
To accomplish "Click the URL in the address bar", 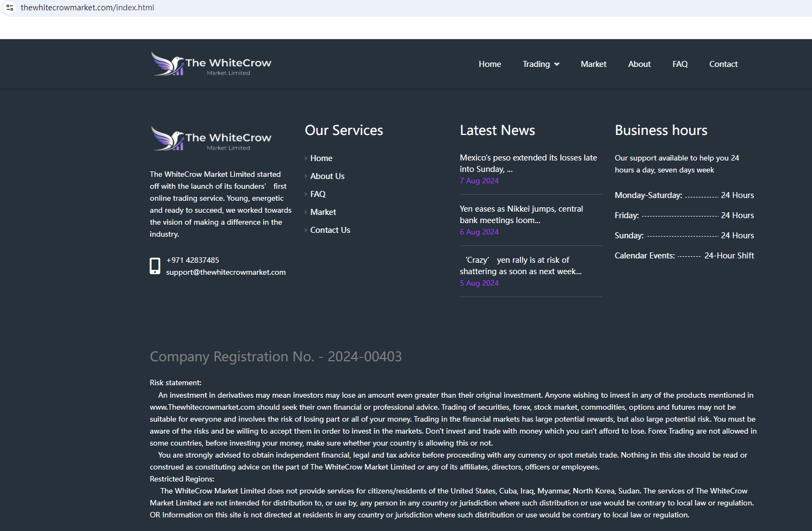I will (88, 8).
